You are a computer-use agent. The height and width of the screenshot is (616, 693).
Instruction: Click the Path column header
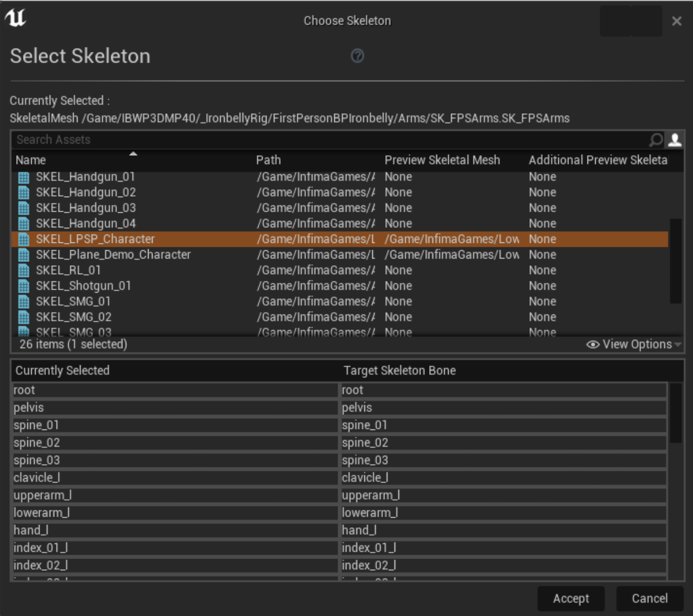point(268,160)
